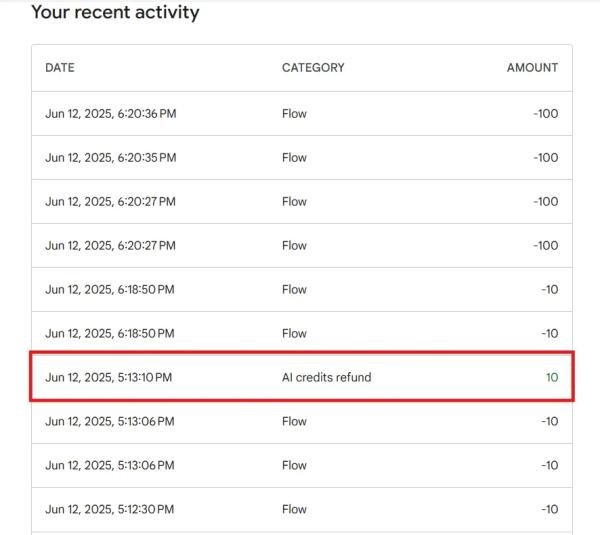Sort by the AMOUNT column header
The image size is (600, 535).
(532, 68)
